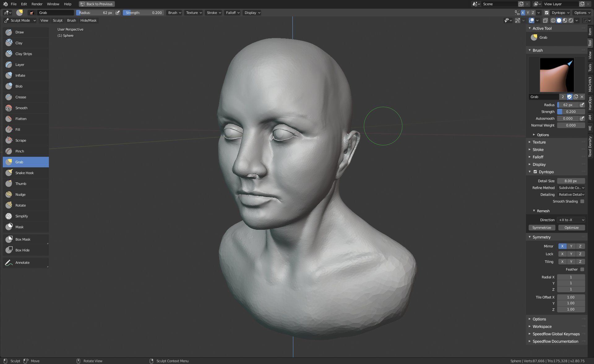Adjust the Strength slider in header
This screenshot has width=594, height=364.
tap(144, 13)
